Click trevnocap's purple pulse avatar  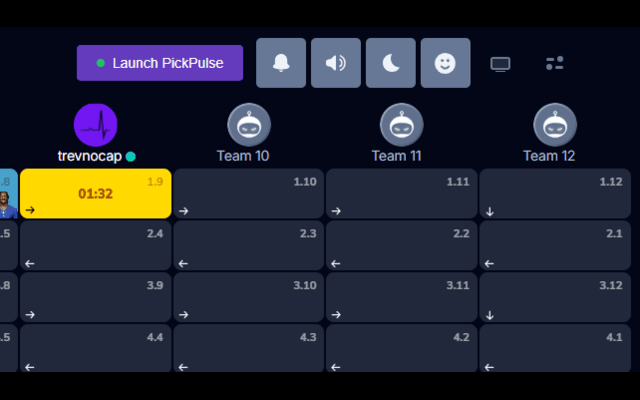96,124
